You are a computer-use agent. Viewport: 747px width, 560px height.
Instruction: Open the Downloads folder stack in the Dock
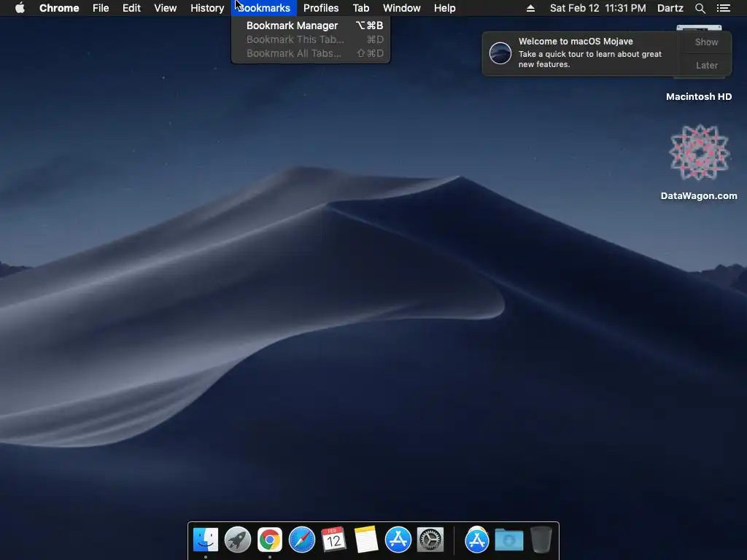(x=508, y=540)
